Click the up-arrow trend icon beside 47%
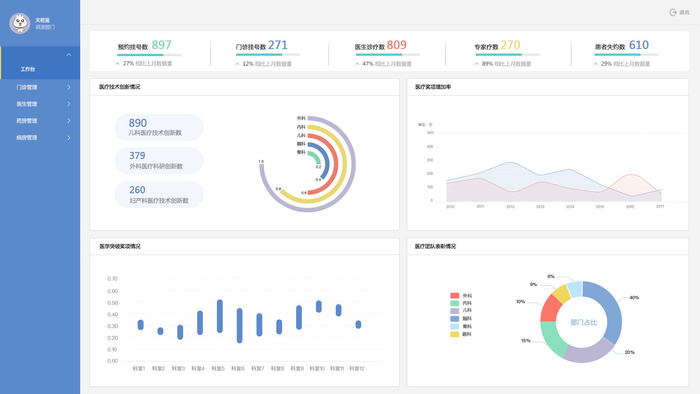700x394 pixels. 357,64
